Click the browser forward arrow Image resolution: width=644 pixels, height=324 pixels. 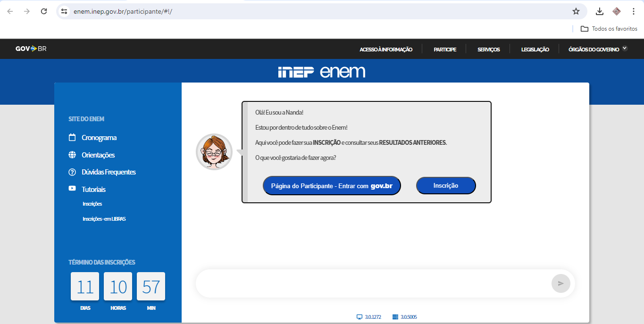click(x=27, y=11)
